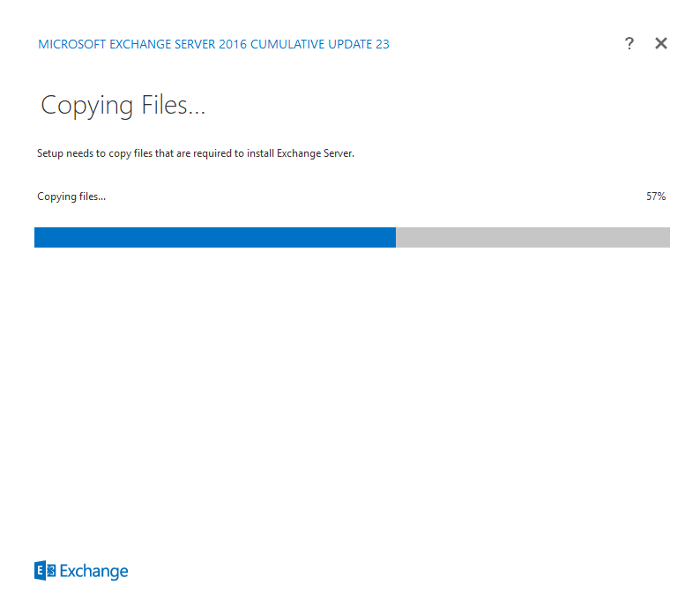Screen dimensions: 700x615
Task: Click the blue filled portion of progress bar
Action: coord(214,237)
